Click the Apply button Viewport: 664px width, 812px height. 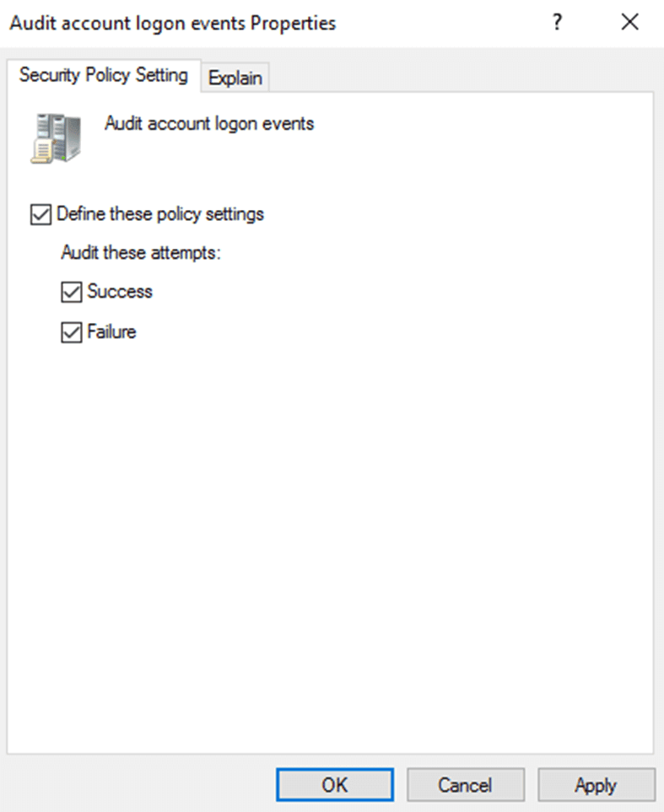click(x=597, y=784)
